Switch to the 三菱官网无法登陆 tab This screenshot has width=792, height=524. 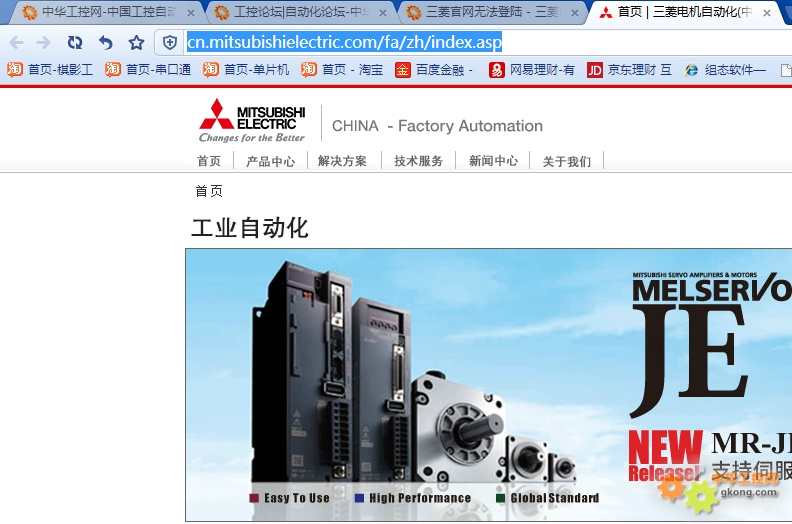[x=492, y=12]
